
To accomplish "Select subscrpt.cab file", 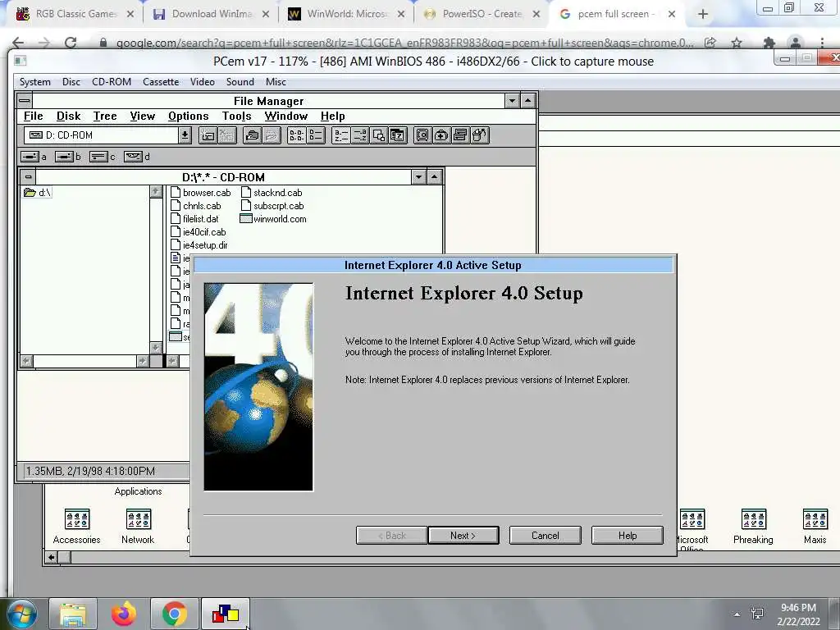I will 272,206.
